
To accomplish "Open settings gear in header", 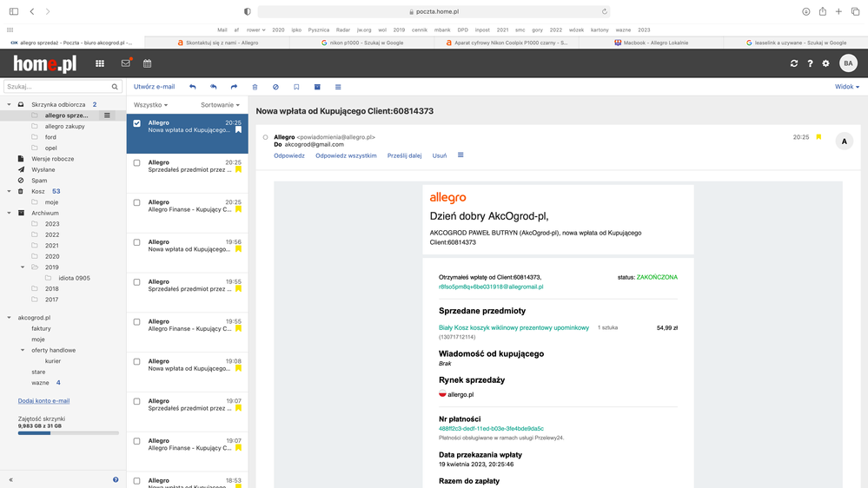I will [825, 63].
